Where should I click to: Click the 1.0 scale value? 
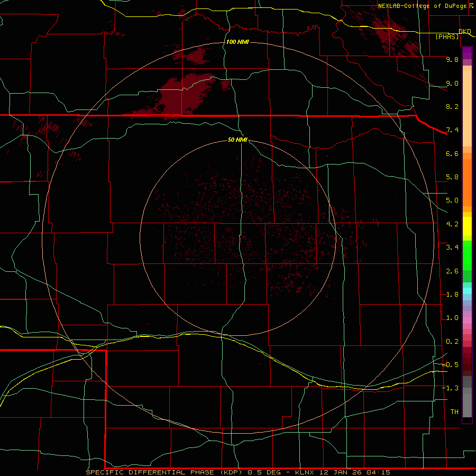click(x=452, y=318)
